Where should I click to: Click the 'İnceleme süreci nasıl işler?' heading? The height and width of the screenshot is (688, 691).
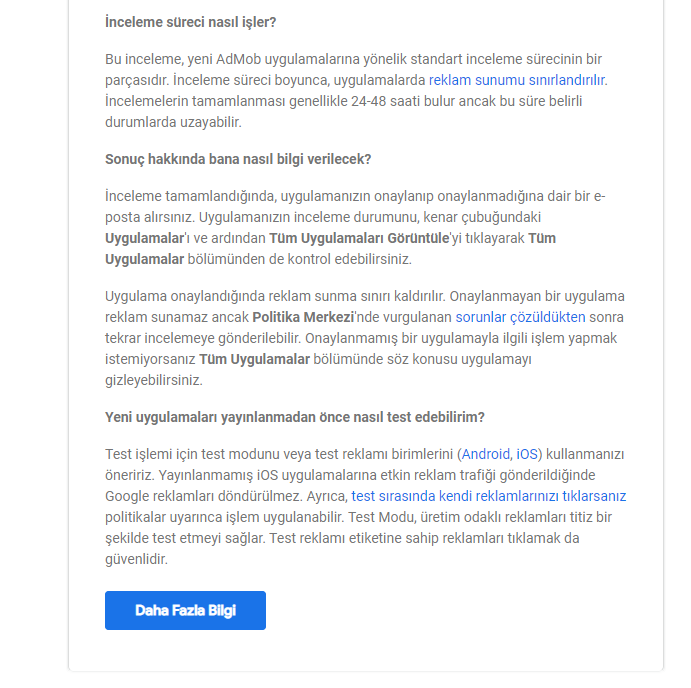click(x=190, y=22)
